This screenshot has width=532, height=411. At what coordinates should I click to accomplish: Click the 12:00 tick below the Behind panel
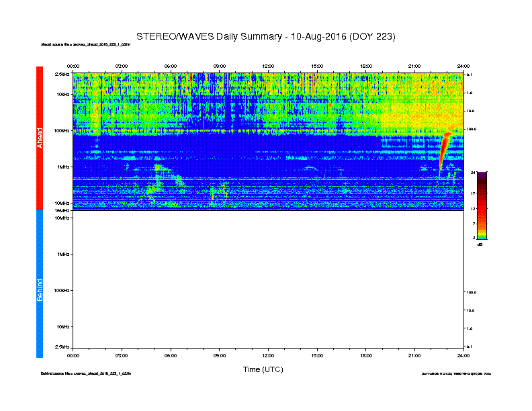click(x=268, y=356)
